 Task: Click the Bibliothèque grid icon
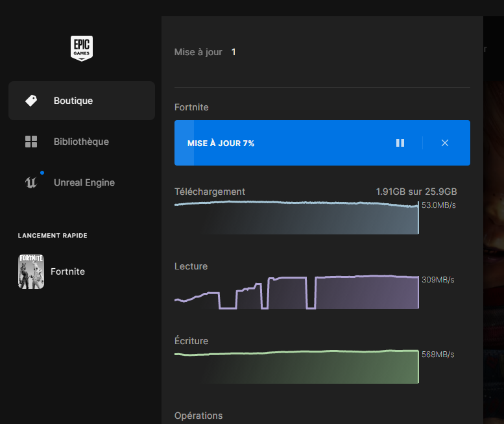point(31,142)
